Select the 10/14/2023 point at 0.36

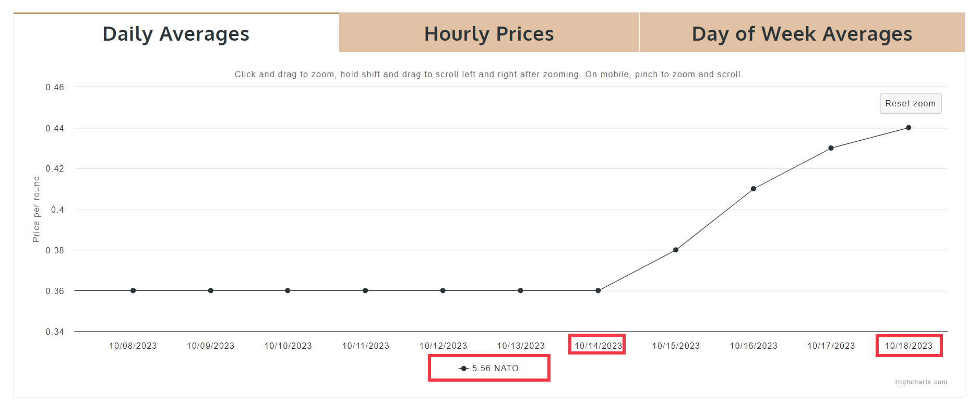pyautogui.click(x=598, y=290)
